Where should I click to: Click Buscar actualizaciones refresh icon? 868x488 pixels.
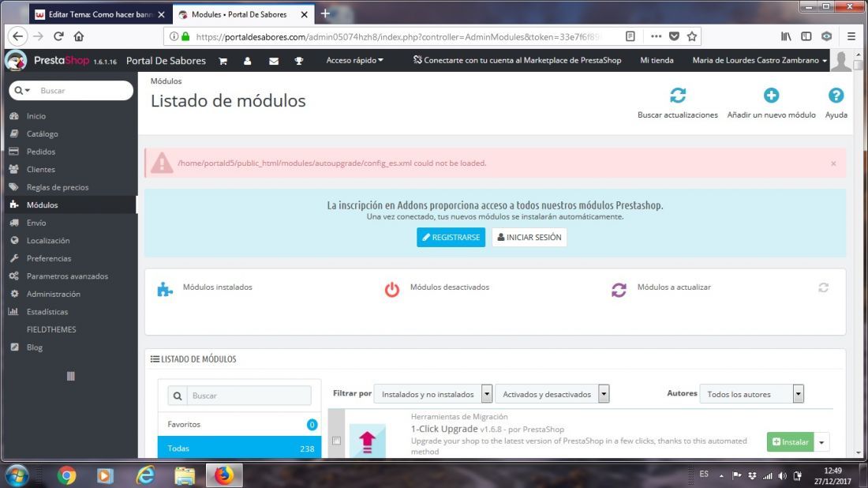[678, 96]
